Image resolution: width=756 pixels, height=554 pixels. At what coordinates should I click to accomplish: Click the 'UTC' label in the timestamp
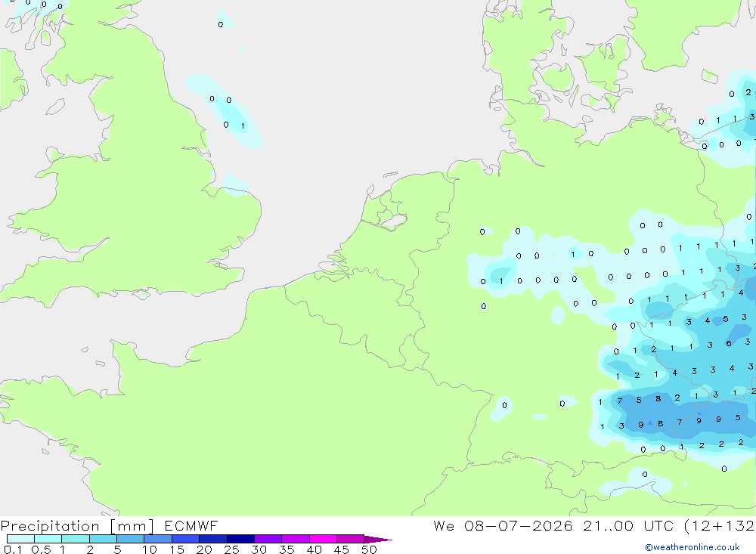coord(658,525)
